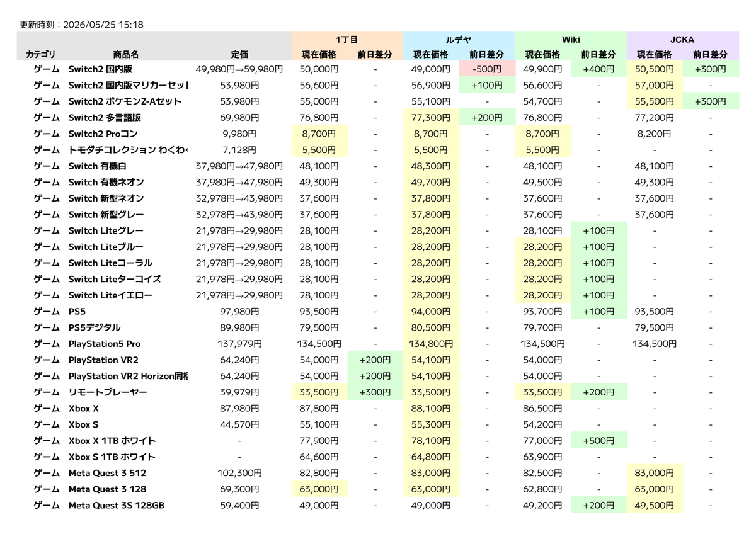
Task: Select the Switch2 国内版 product row name
Action: point(100,69)
